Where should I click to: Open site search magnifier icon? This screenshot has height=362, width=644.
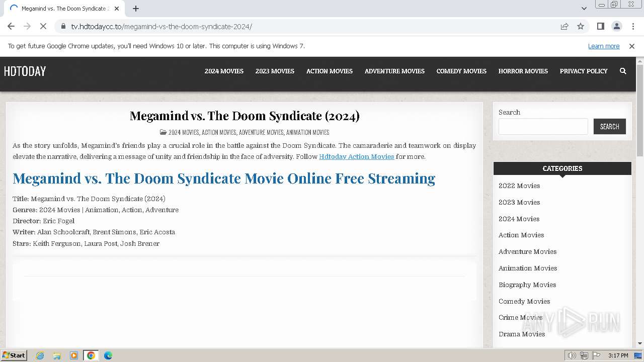pos(623,71)
